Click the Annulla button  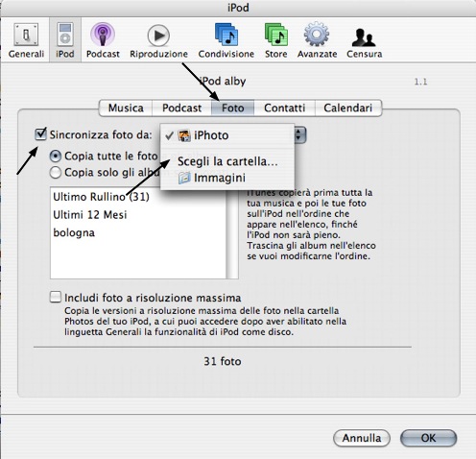point(362,438)
